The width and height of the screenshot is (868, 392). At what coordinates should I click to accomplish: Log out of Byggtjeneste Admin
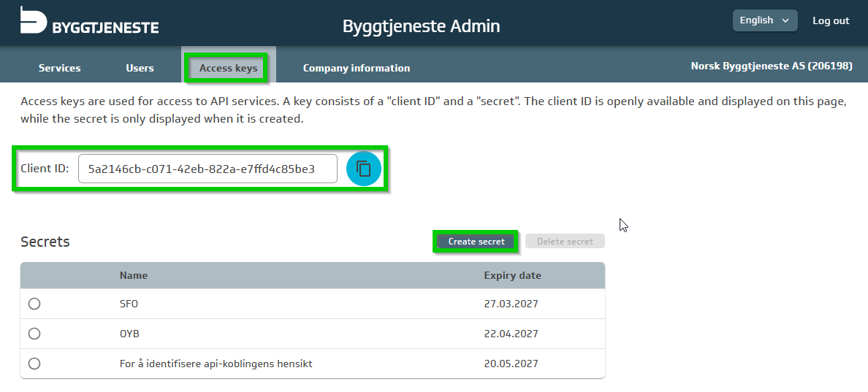831,20
